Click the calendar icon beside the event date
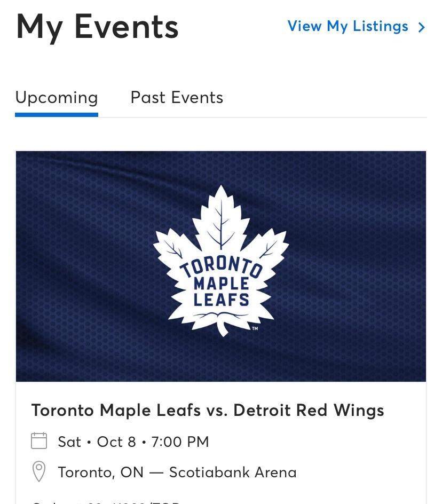Viewport: 442px width, 504px height. [39, 441]
